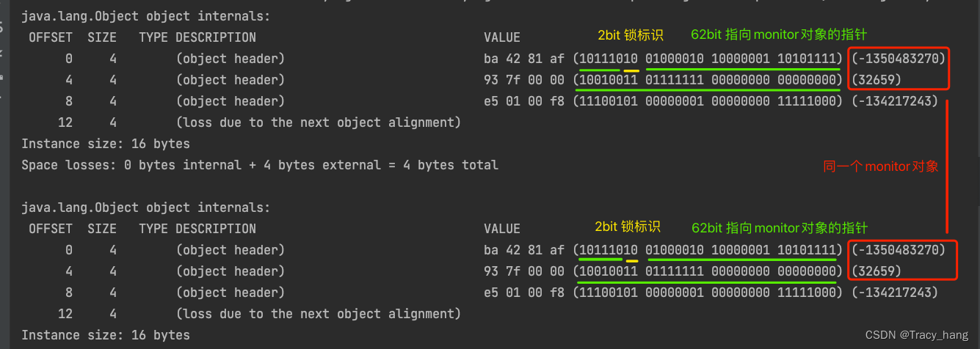
Task: Click hex value "93 7f 00 00" in first printout
Action: pyautogui.click(x=524, y=79)
